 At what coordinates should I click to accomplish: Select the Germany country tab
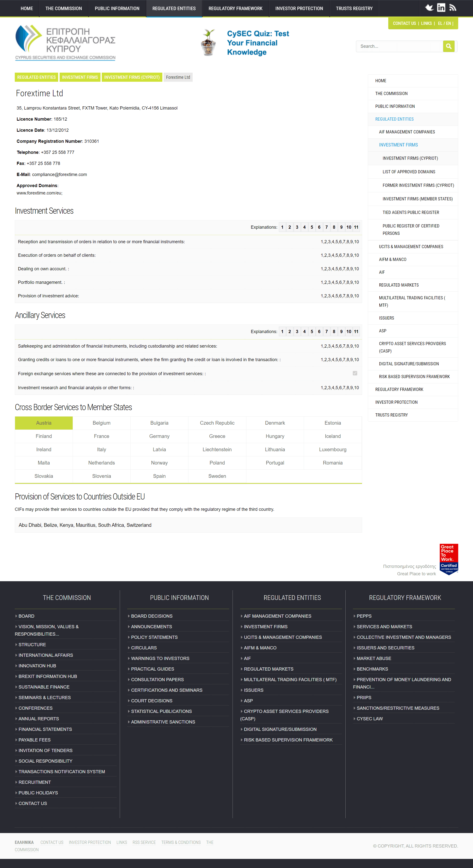(159, 436)
